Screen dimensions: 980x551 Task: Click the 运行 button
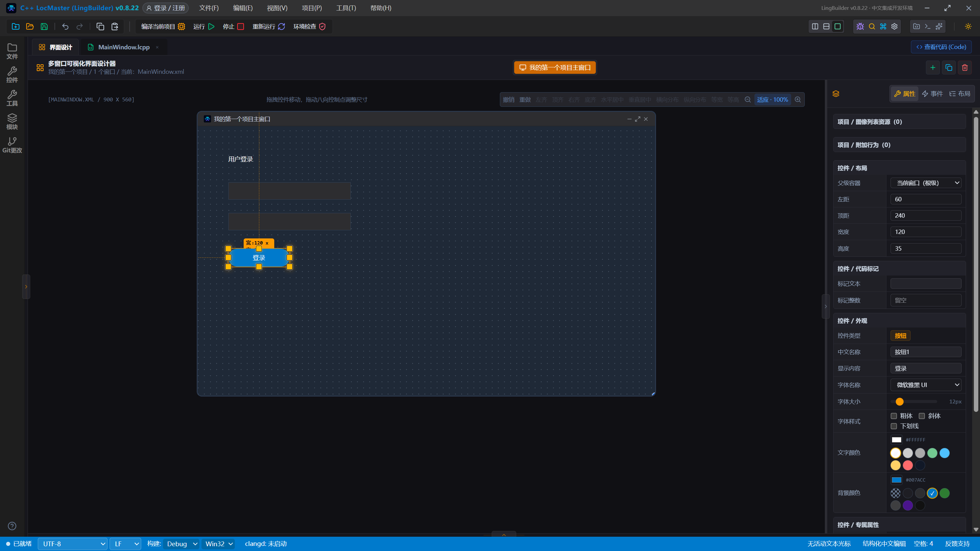(204, 26)
